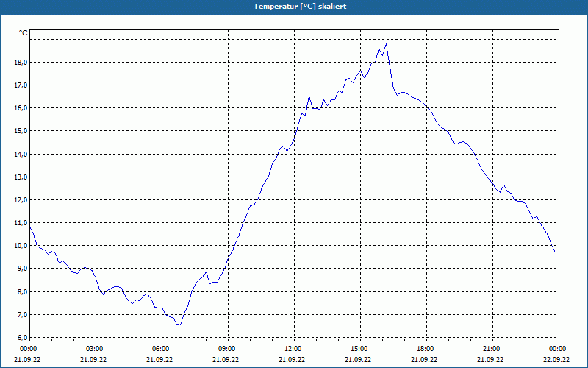
Task: Click the 18:00 time axis label
Action: (426, 349)
